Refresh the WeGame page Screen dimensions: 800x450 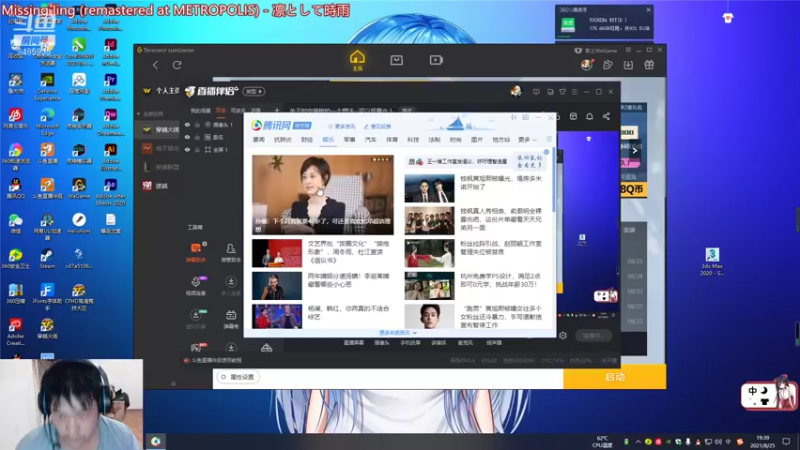[177, 65]
